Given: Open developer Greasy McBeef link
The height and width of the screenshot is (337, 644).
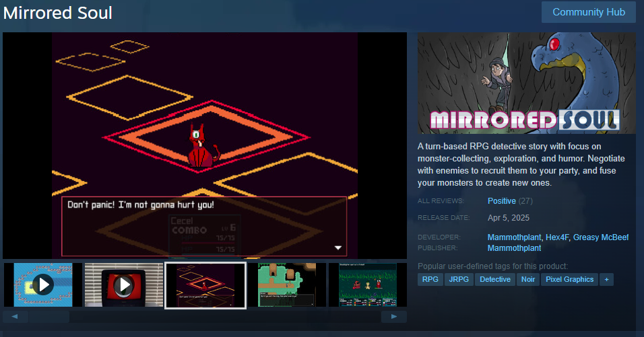Looking at the screenshot, I should (601, 237).
